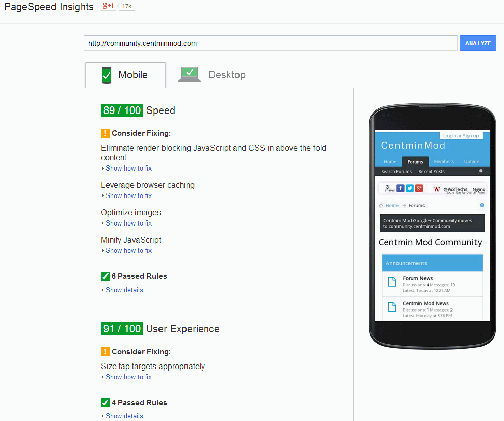Click green check icon beside 6 Passed Rules
The width and height of the screenshot is (504, 421).
coord(105,276)
